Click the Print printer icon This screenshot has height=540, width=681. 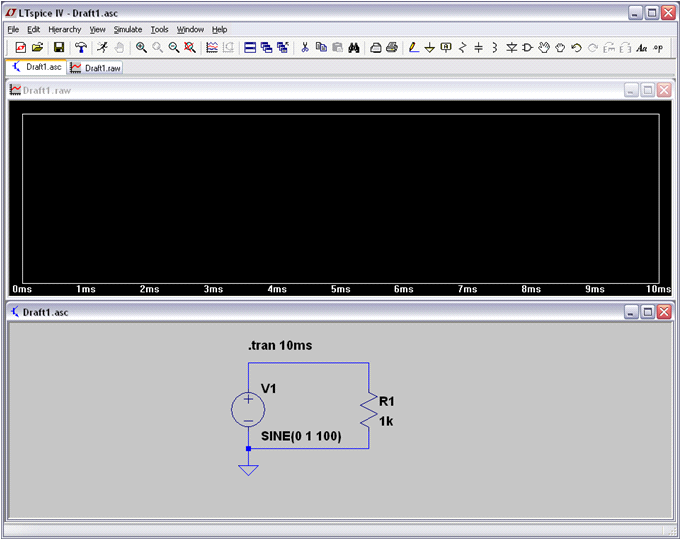392,47
